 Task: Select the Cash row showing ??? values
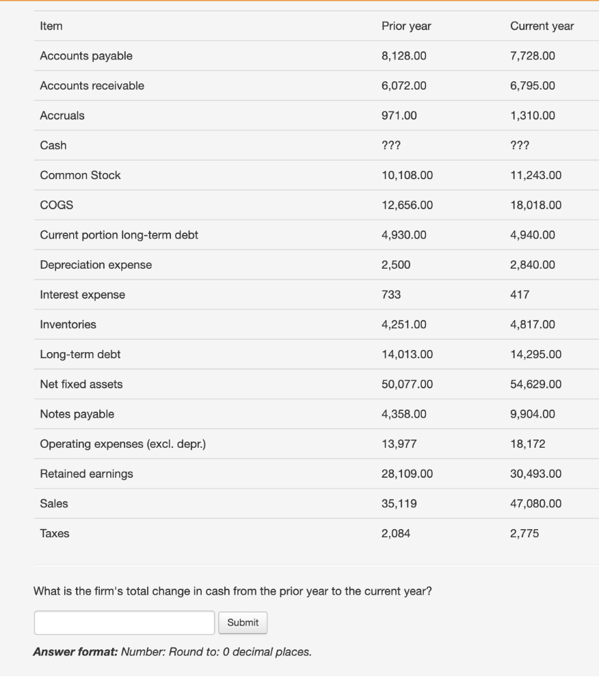coord(53,145)
